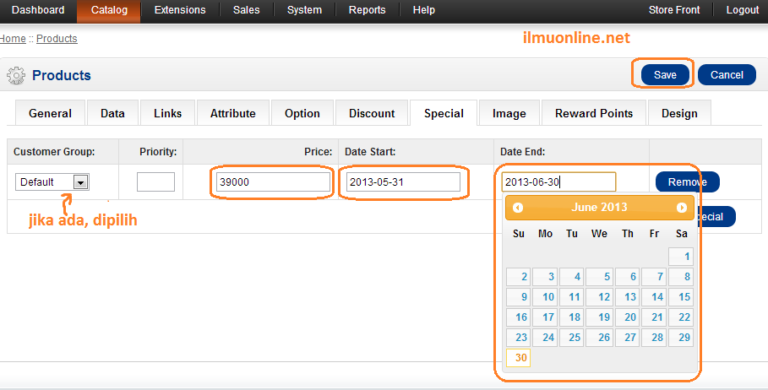Click Logout in top bar

point(742,10)
